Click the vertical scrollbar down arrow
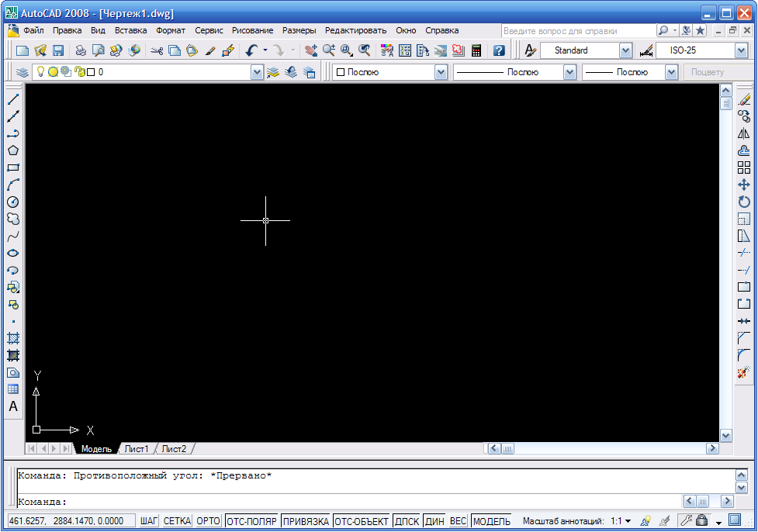The width and height of the screenshot is (758, 532). click(x=726, y=435)
